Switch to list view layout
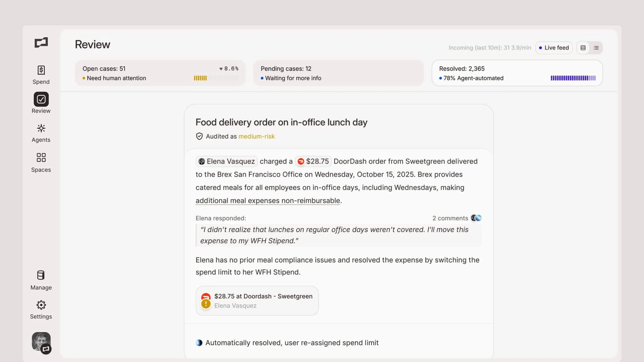The height and width of the screenshot is (362, 644). click(x=596, y=48)
